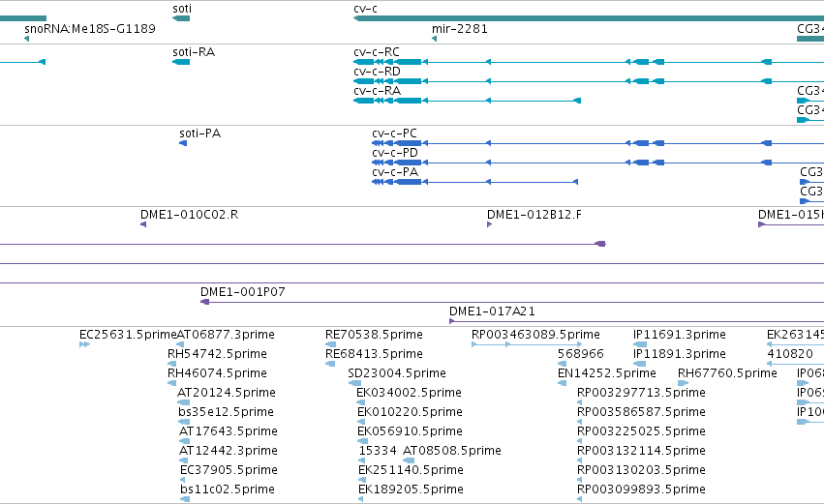824x504 pixels.
Task: Select the AT12442.3prime EST label
Action: coord(229,451)
